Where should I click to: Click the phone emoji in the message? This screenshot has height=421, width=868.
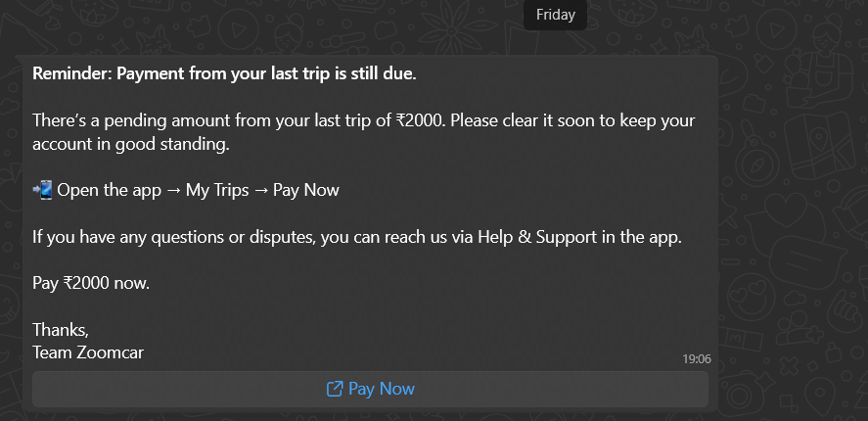42,190
